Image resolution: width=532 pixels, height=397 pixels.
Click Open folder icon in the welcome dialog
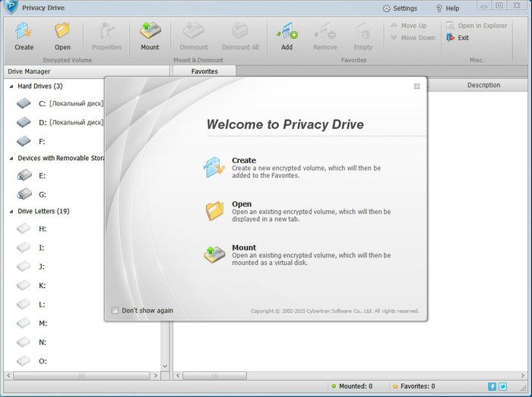(x=214, y=211)
